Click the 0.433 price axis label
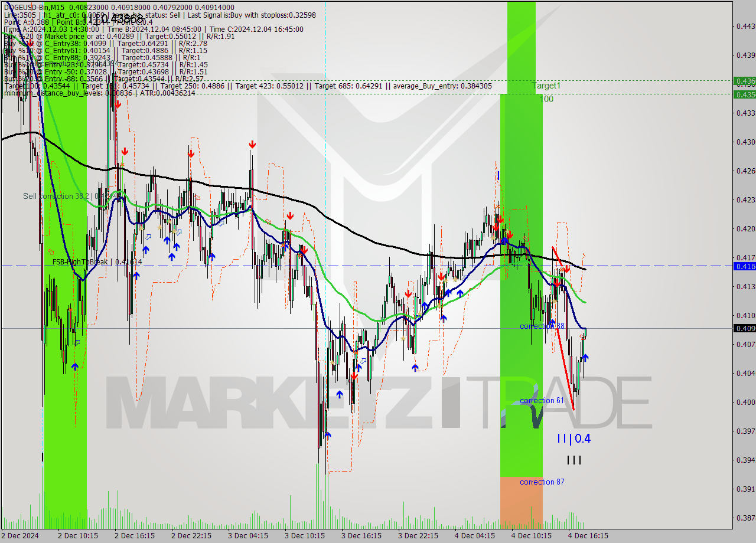 tap(745, 113)
